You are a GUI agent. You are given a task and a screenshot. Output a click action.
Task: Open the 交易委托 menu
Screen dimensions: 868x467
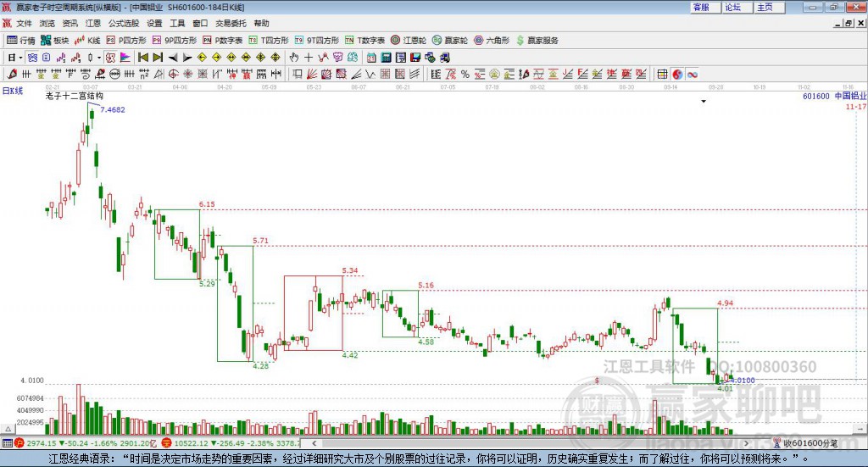coord(231,23)
